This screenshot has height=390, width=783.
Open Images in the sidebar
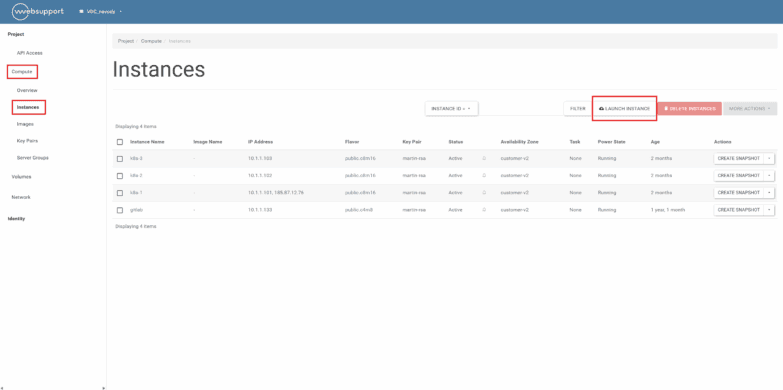[25, 124]
